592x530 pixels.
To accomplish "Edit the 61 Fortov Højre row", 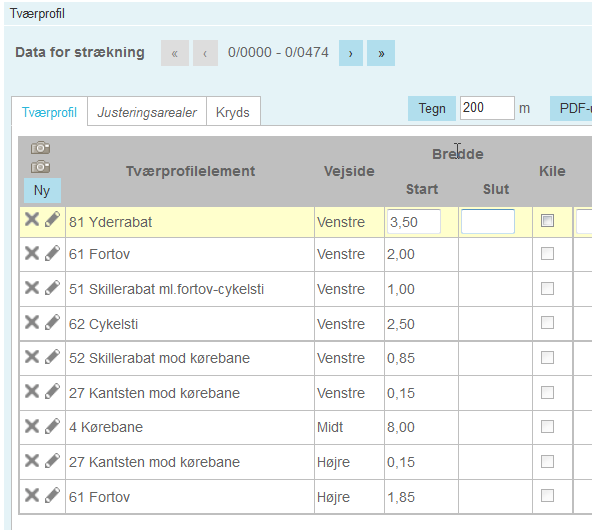I will (52, 495).
